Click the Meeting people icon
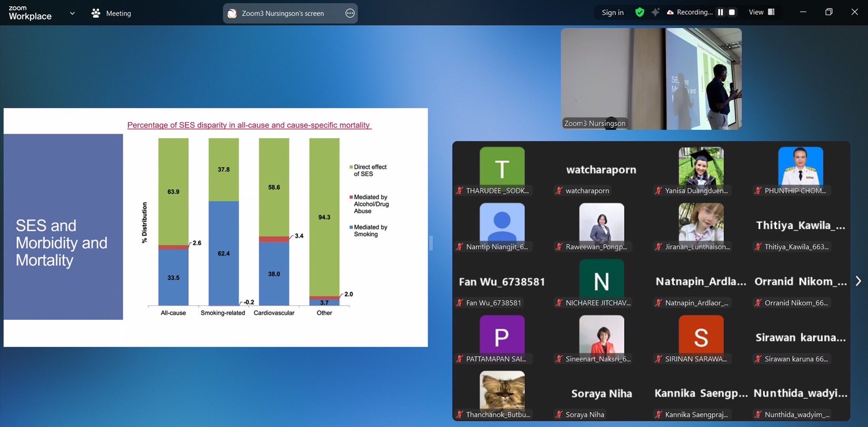868x427 pixels. [96, 13]
